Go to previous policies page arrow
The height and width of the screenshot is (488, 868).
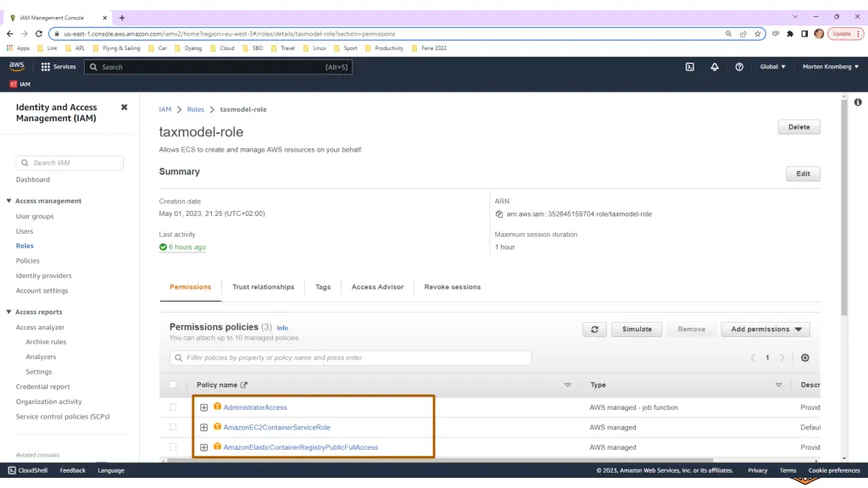coord(753,358)
